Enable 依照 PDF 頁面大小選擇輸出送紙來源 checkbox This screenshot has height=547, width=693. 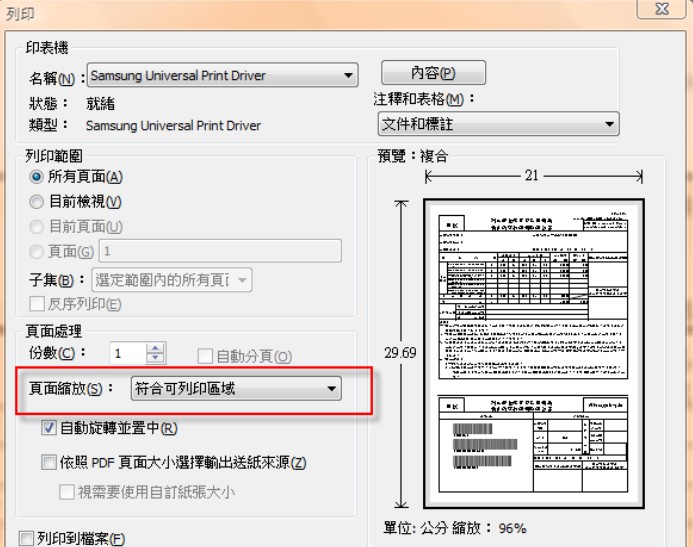point(49,463)
